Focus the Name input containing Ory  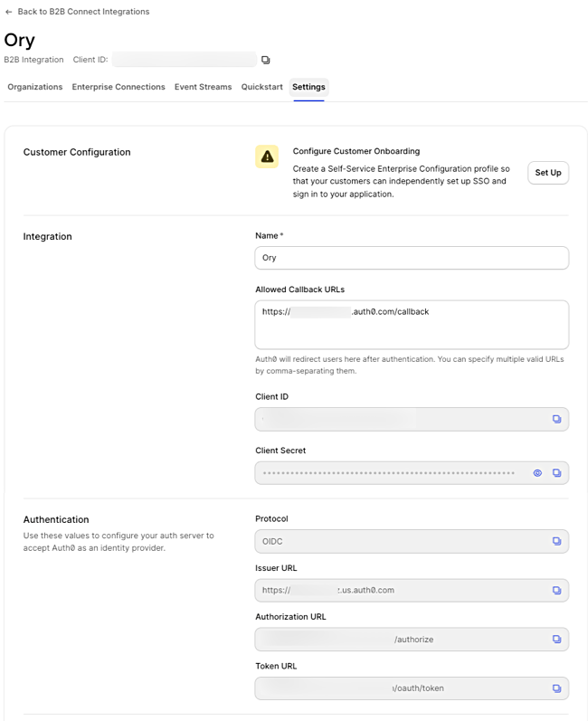(412, 258)
